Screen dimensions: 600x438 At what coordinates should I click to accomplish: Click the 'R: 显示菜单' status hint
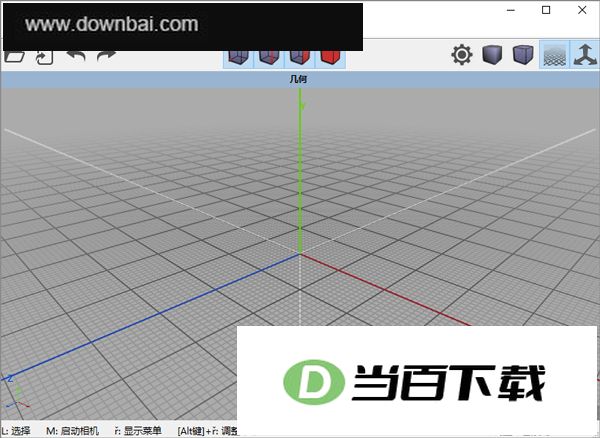[x=138, y=431]
